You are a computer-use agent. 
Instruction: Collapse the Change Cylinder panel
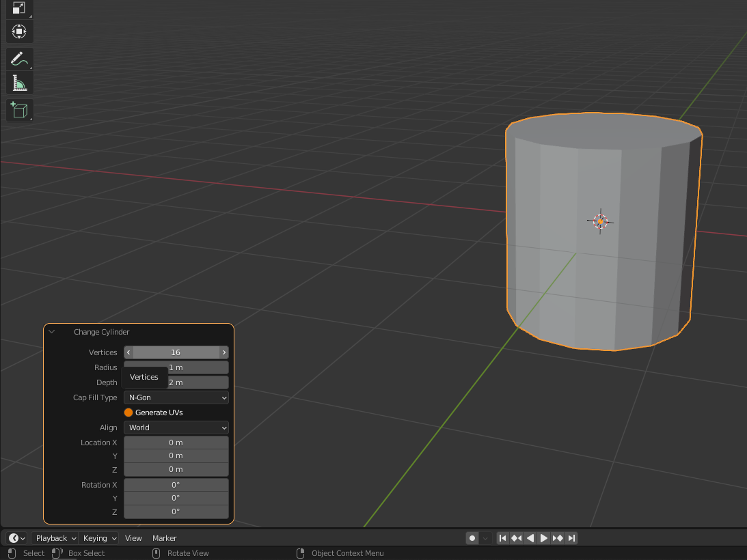click(52, 332)
